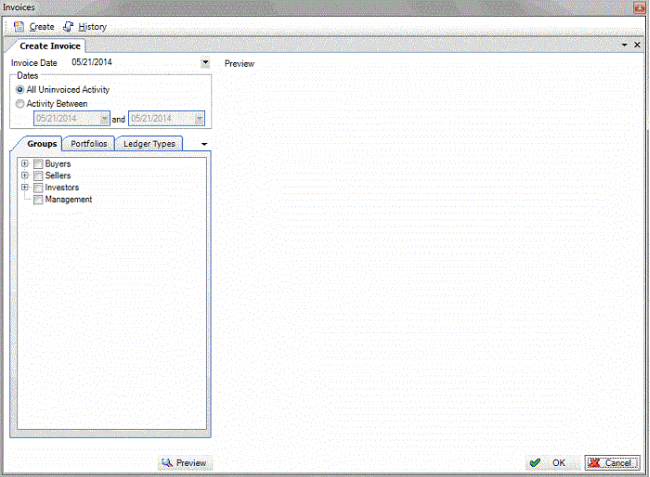The height and width of the screenshot is (477, 650).
Task: Expand the Buyers tree node
Action: [25, 163]
